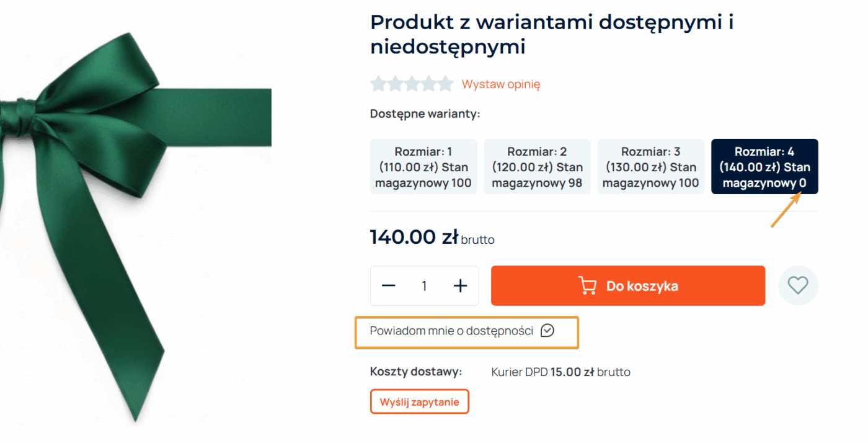The width and height of the screenshot is (868, 443).
Task: Rate product with the second star
Action: pos(395,84)
